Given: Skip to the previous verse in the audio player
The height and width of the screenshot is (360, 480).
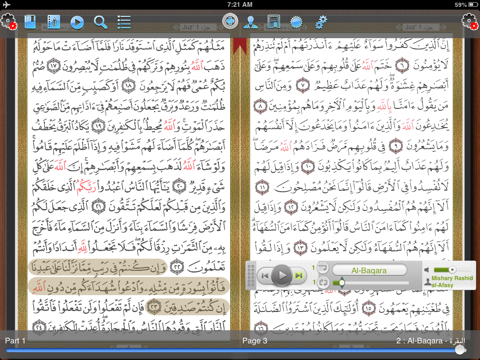Looking at the screenshot, I should point(265,276).
